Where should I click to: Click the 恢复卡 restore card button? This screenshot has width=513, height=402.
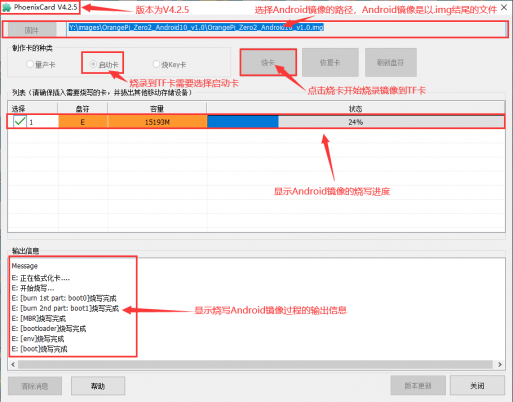(330, 62)
